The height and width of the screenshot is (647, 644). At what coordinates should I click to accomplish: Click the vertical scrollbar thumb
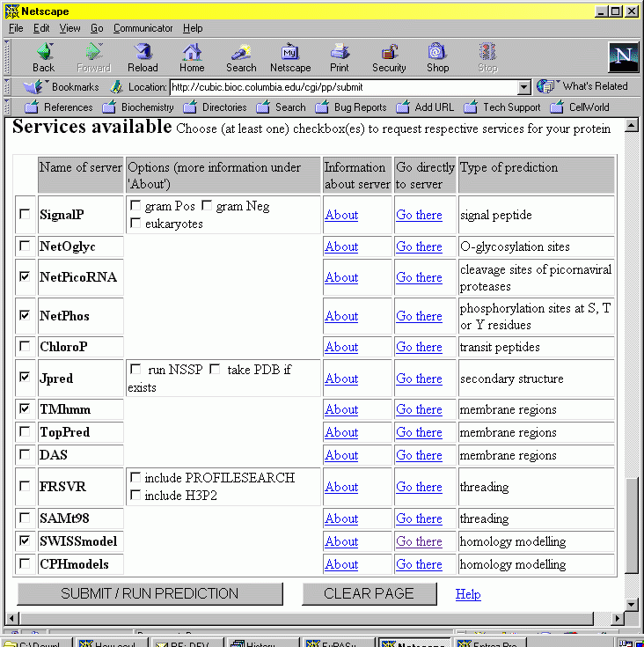(x=631, y=525)
